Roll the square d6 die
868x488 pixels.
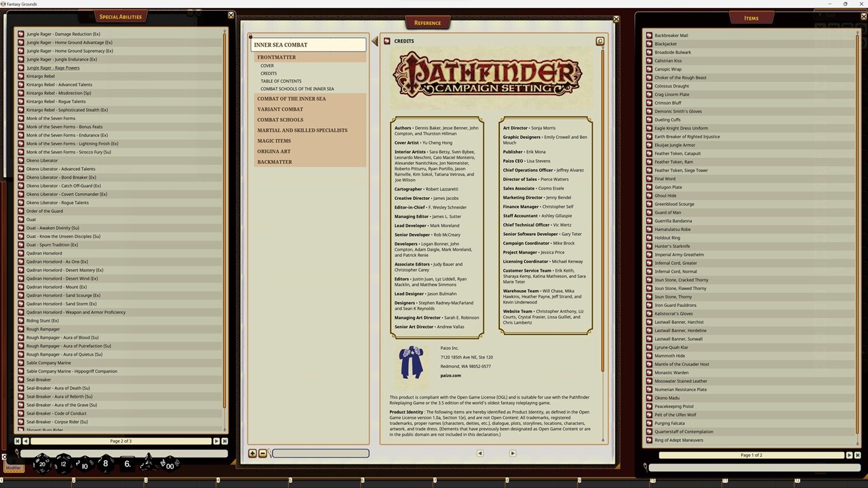tap(127, 464)
